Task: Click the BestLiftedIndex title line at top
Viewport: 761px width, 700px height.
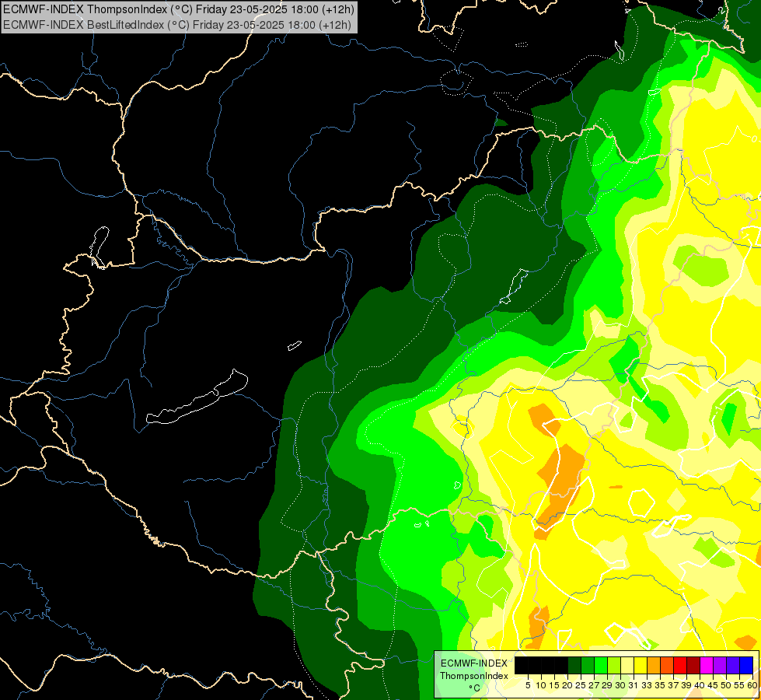Action: click(x=177, y=24)
